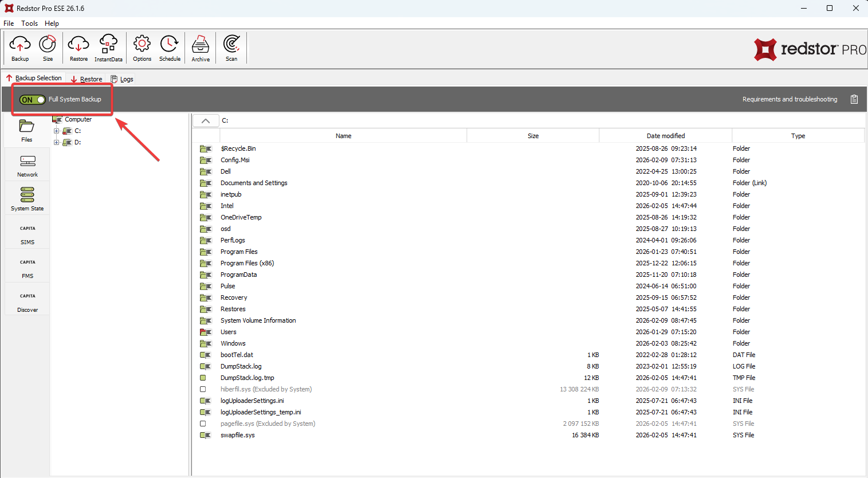Toggle the Full System Backup switch
This screenshot has height=478, width=868.
(x=32, y=100)
